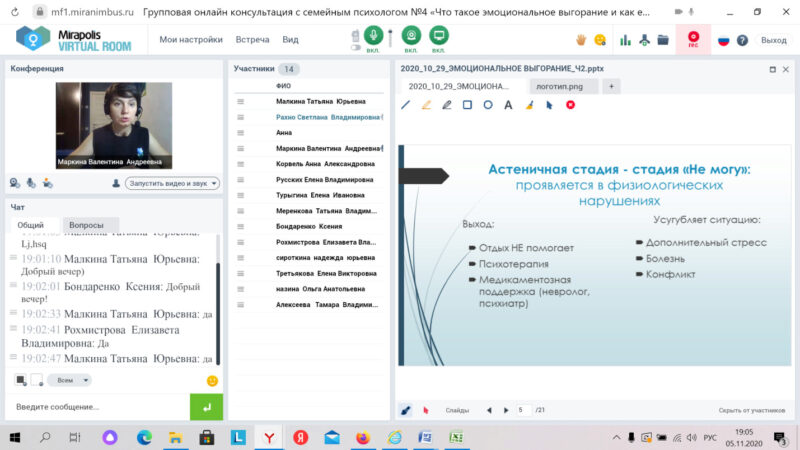Screen dimensions: 800x450
Task: Send message with green enter button
Action: tap(206, 407)
